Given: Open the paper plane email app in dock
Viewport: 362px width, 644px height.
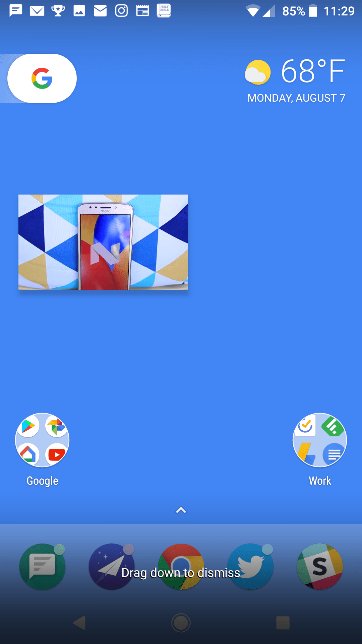Looking at the screenshot, I should point(112,567).
